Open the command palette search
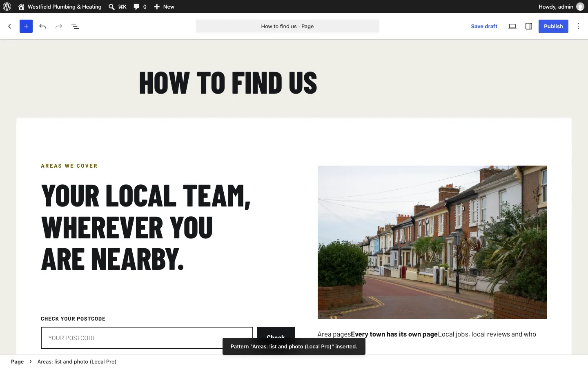The image size is (588, 368). tap(118, 7)
